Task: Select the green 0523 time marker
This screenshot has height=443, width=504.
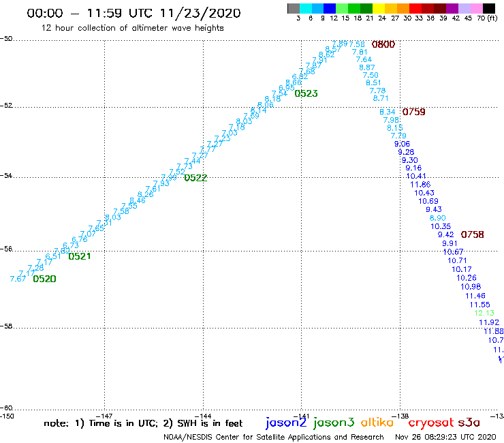Action: [x=306, y=93]
